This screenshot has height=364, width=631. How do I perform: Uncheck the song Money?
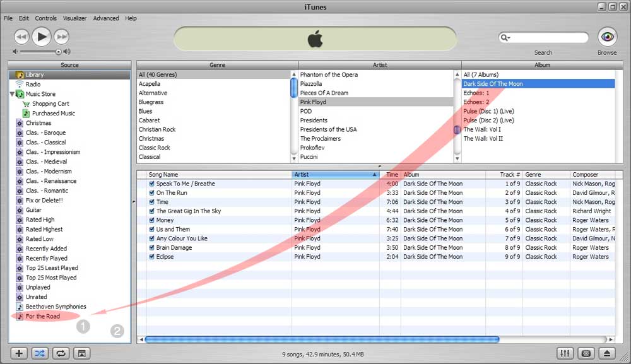pyautogui.click(x=151, y=220)
